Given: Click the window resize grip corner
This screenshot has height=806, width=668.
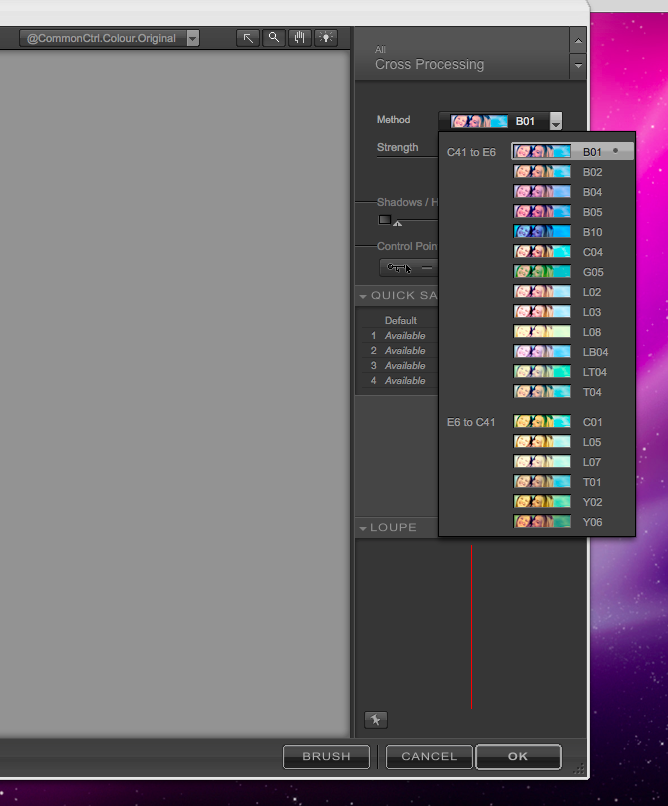Looking at the screenshot, I should [579, 768].
